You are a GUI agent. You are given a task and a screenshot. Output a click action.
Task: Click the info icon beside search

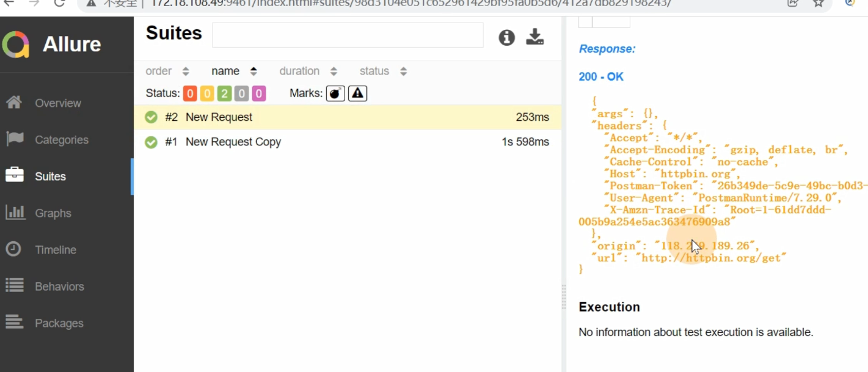[x=506, y=38]
